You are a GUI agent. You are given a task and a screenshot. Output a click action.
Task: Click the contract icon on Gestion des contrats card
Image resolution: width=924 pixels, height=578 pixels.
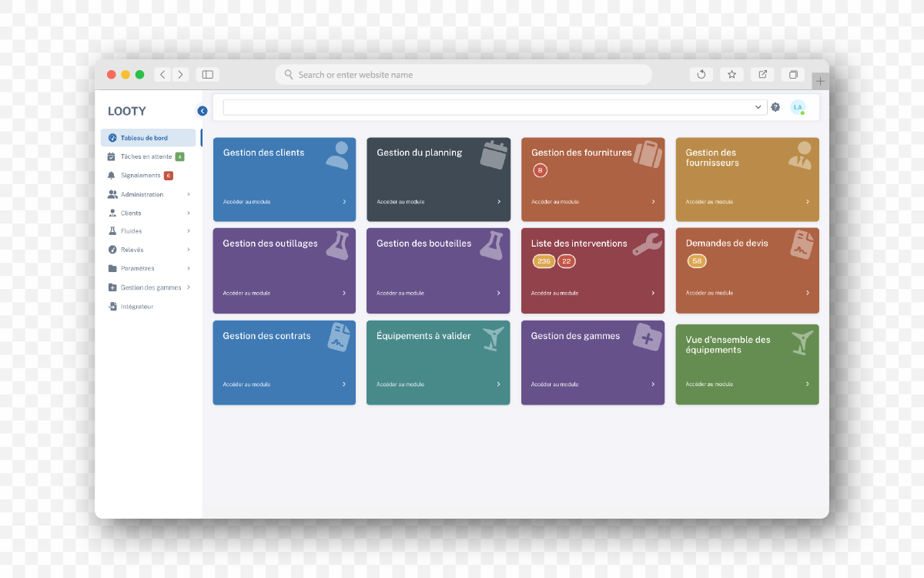tap(339, 338)
